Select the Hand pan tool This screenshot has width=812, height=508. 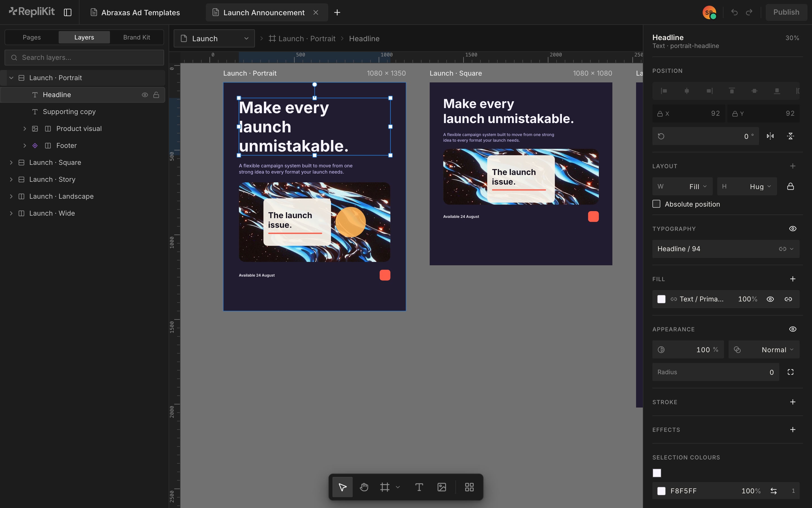[364, 487]
